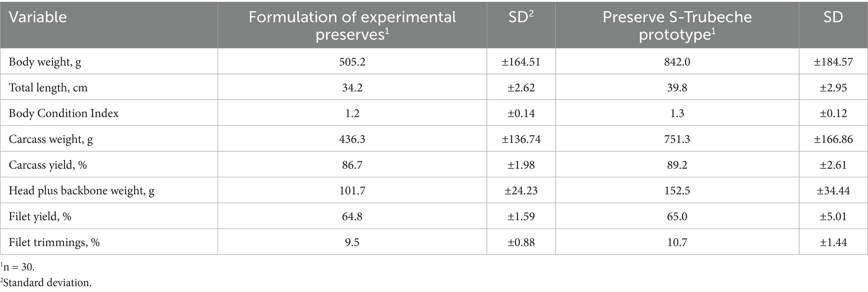Click the n = 30 footnote
The image size is (868, 292).
tap(18, 267)
